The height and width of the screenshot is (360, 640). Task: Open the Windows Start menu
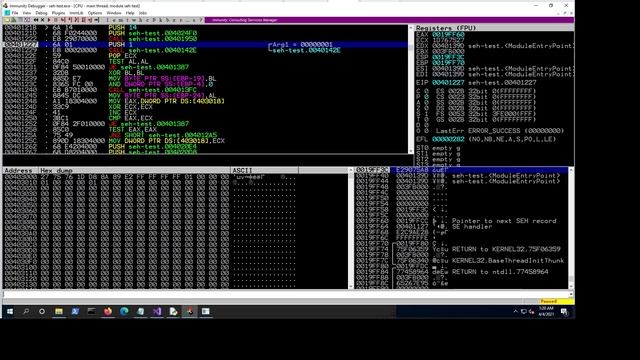pos(10,311)
